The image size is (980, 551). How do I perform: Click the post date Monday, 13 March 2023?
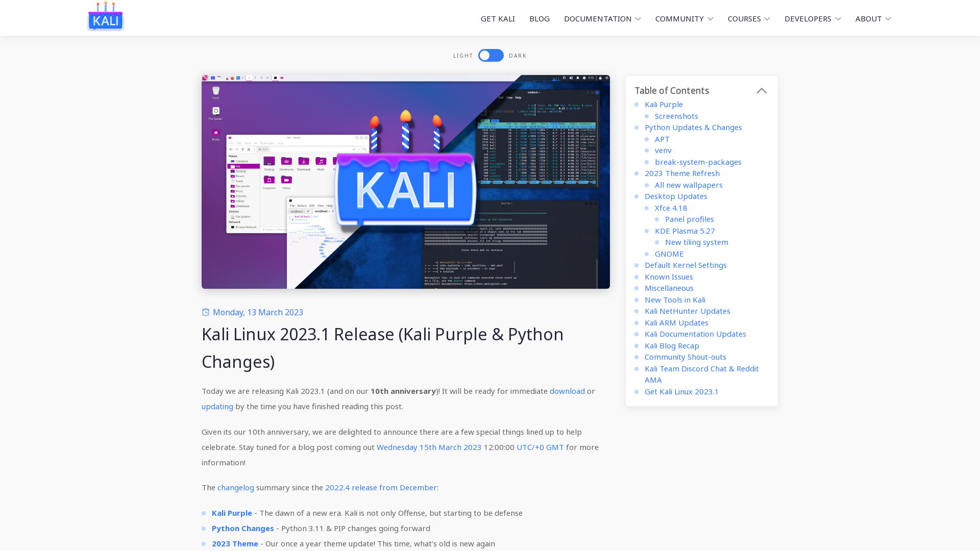click(258, 312)
